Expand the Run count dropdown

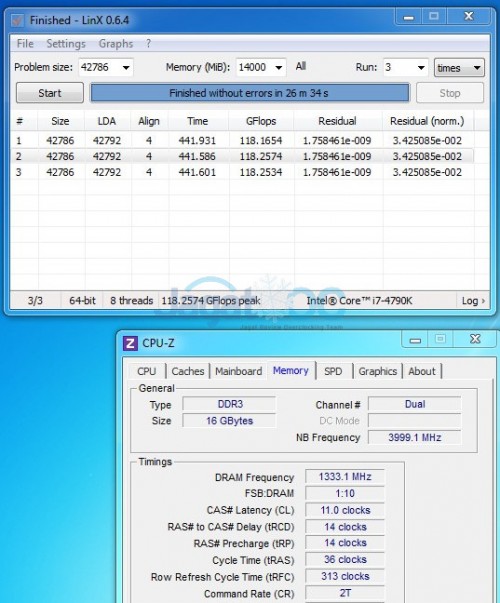click(x=421, y=68)
